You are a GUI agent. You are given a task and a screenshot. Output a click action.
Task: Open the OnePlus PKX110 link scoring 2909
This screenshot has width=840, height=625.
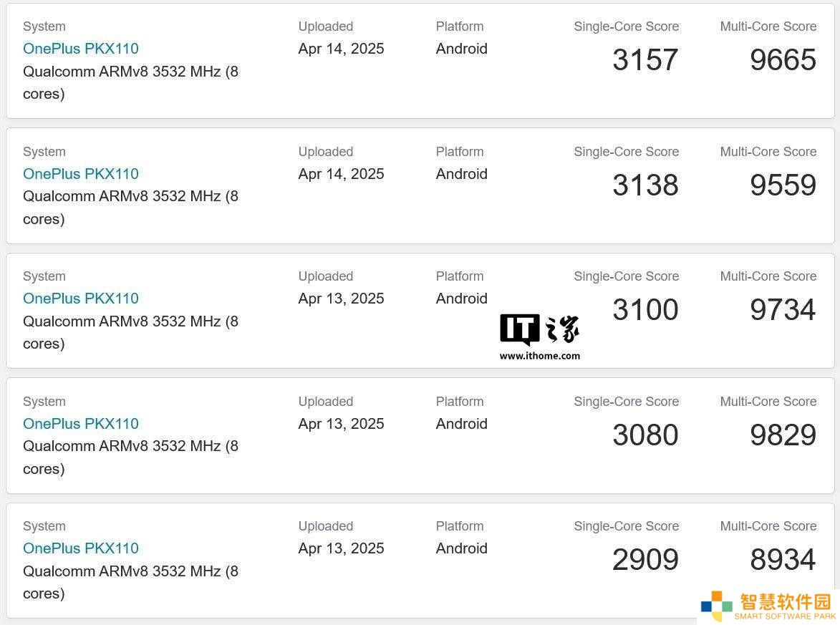pyautogui.click(x=81, y=548)
